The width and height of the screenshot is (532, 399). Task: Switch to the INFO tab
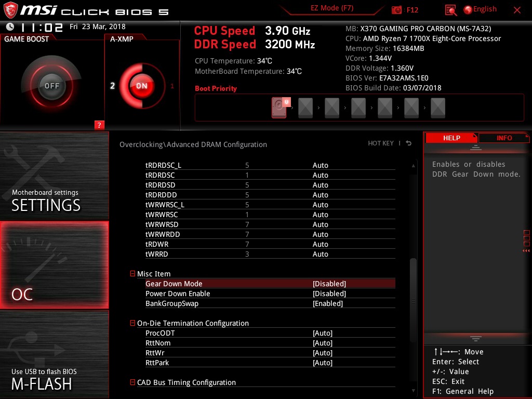tap(504, 138)
